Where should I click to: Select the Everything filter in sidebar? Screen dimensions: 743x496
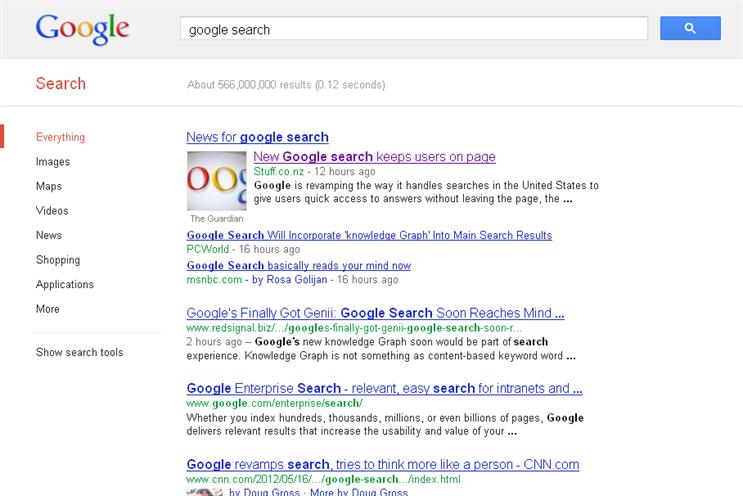pyautogui.click(x=60, y=137)
